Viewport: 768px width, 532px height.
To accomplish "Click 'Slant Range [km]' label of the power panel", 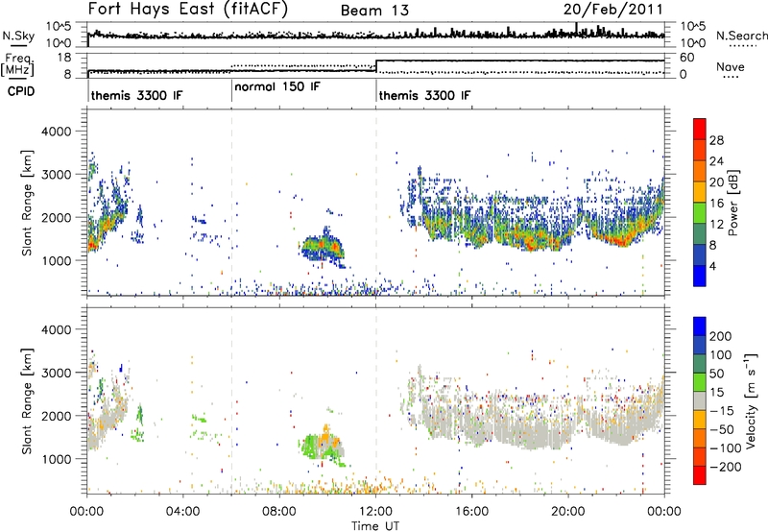I will coord(28,203).
